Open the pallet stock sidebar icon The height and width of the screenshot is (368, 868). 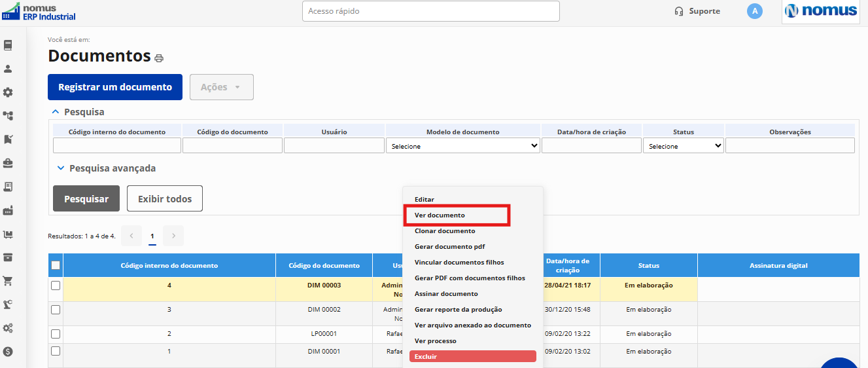[x=9, y=234]
